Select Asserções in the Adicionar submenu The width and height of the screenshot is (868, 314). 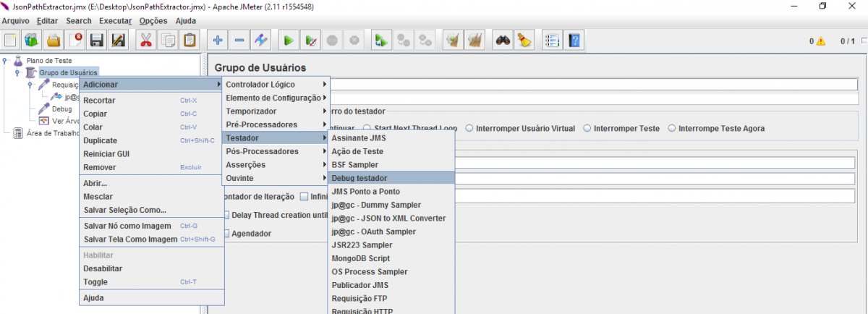click(x=276, y=165)
